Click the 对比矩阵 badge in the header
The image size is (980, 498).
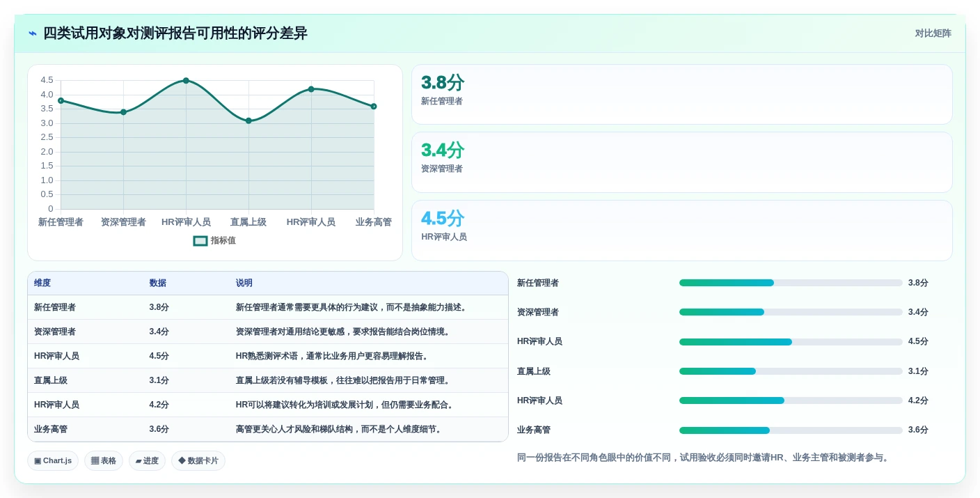click(x=933, y=33)
